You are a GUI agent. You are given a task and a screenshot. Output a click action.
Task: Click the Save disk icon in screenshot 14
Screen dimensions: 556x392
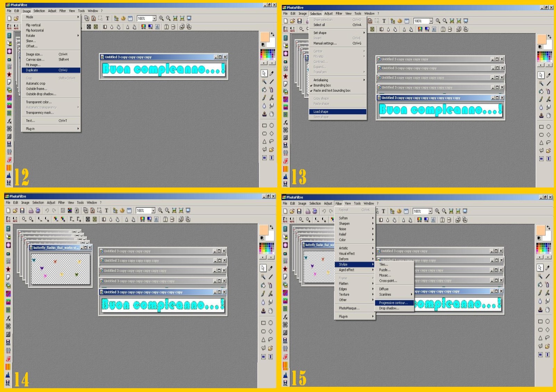point(22,210)
